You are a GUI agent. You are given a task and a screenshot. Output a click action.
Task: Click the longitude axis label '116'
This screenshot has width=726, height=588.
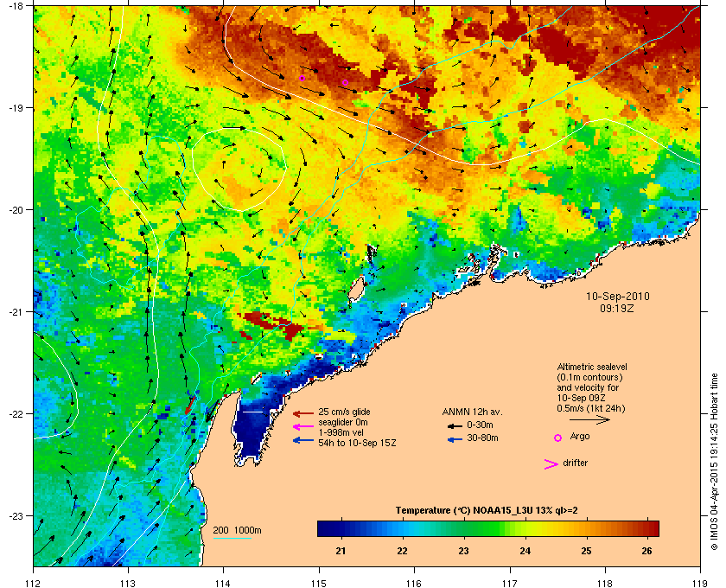(414, 583)
